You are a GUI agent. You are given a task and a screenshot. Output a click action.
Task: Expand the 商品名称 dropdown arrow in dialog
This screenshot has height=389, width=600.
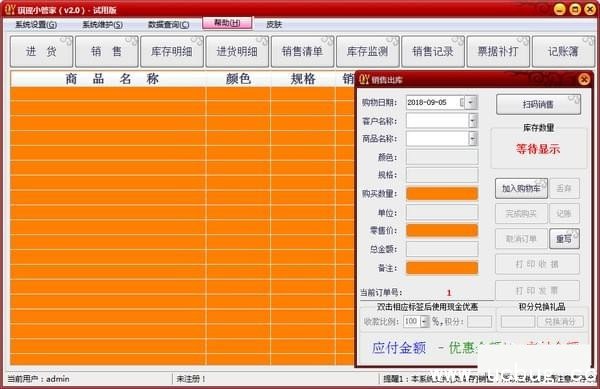(x=473, y=138)
